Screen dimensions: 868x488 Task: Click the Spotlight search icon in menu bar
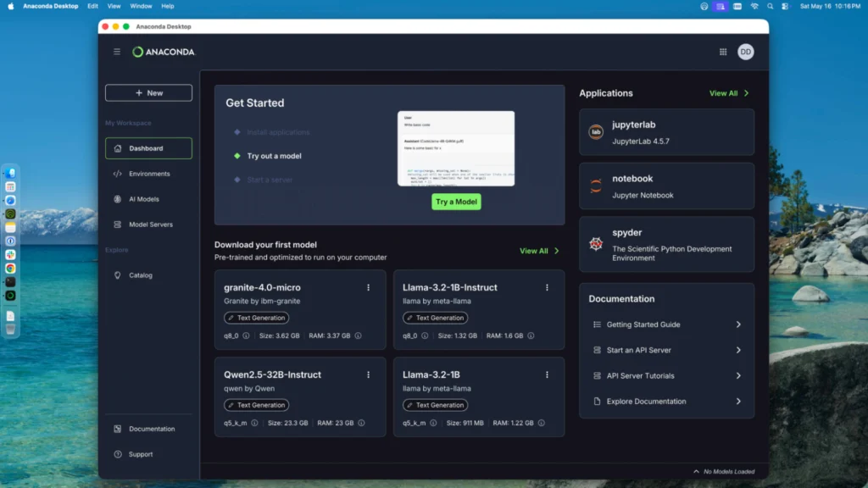click(770, 6)
